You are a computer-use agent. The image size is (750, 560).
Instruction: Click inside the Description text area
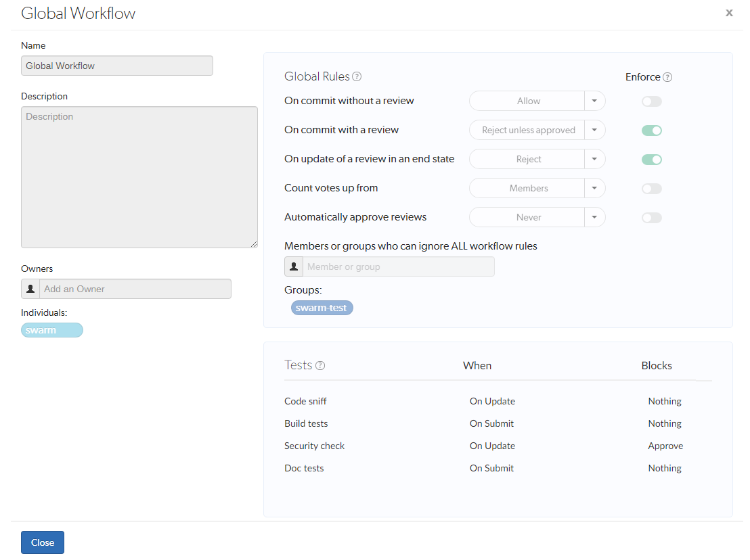(139, 176)
